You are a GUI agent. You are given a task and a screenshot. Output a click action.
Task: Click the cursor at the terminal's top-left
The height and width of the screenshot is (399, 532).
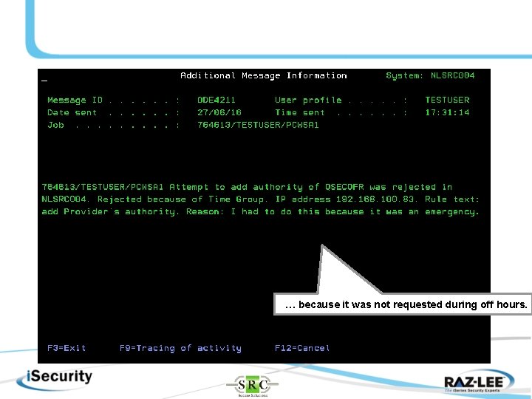[x=44, y=81]
